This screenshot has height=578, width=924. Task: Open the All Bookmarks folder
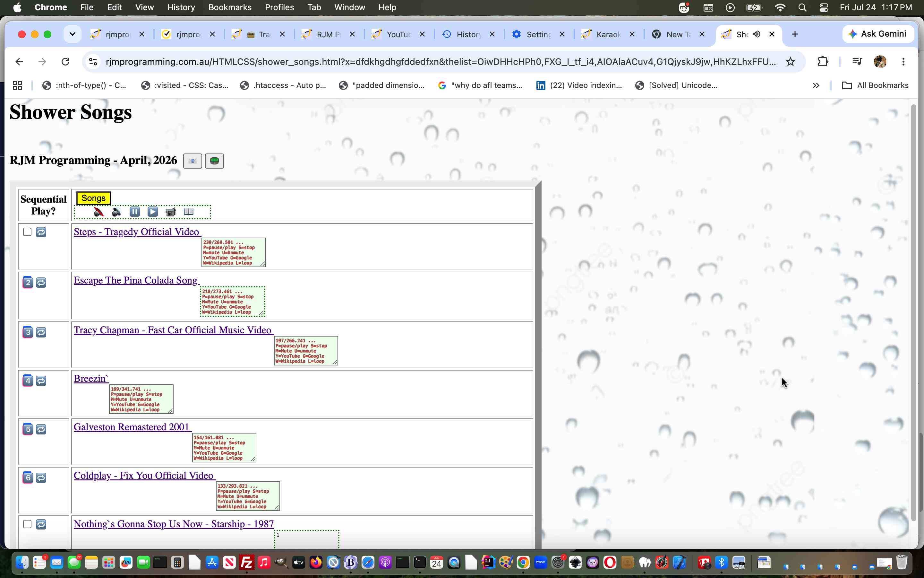pos(875,85)
